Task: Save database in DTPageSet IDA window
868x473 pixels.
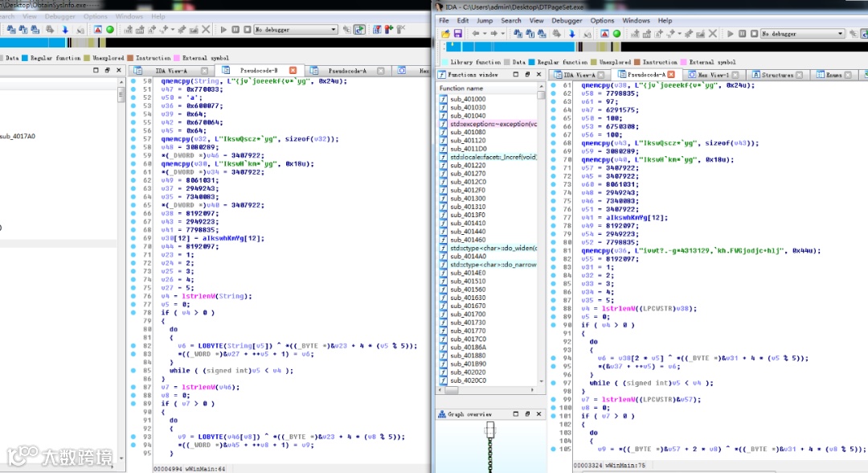Action: (458, 34)
